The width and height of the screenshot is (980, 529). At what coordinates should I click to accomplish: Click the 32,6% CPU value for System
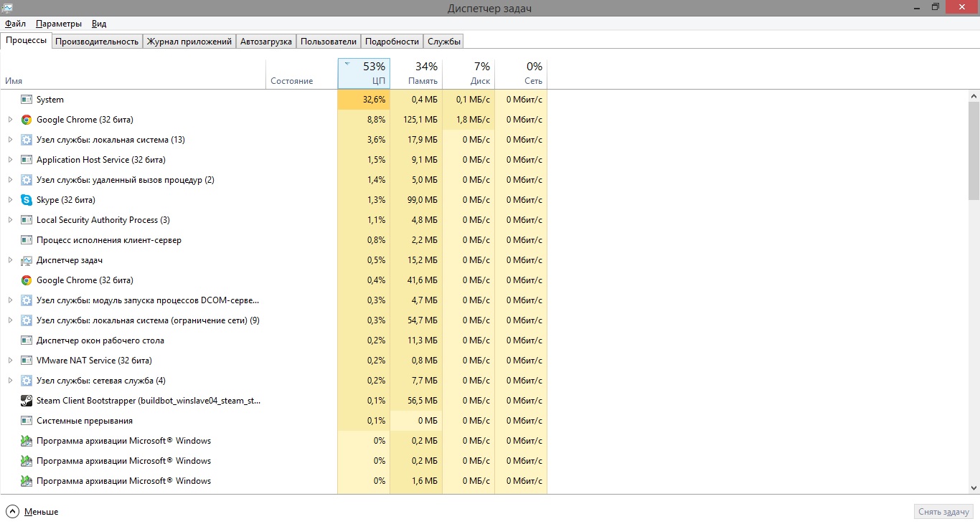coord(364,100)
